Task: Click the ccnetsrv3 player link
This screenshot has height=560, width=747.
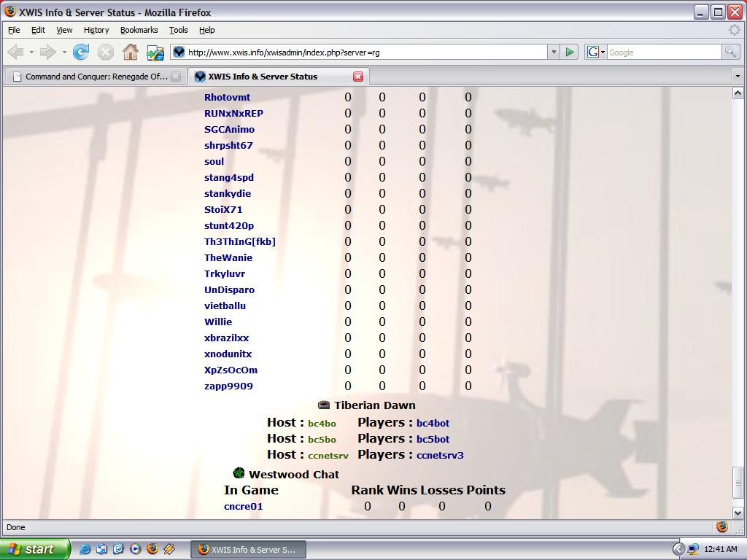Action: pos(440,455)
